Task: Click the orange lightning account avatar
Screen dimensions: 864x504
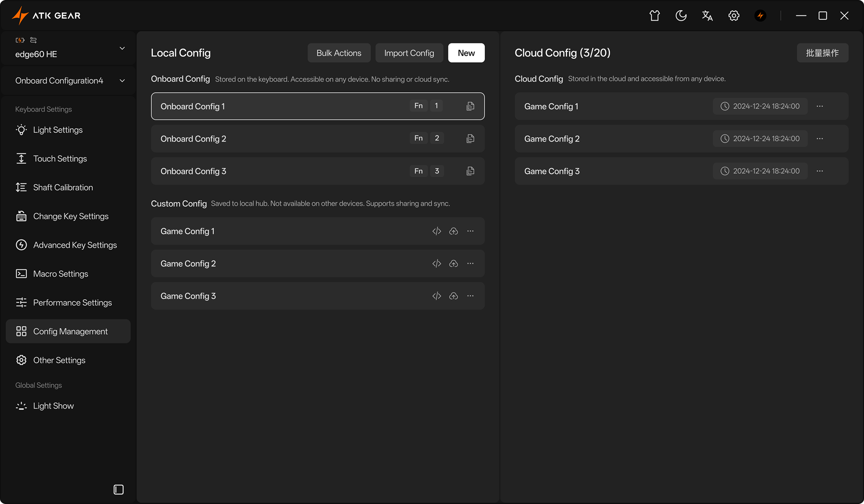Action: 760,16
